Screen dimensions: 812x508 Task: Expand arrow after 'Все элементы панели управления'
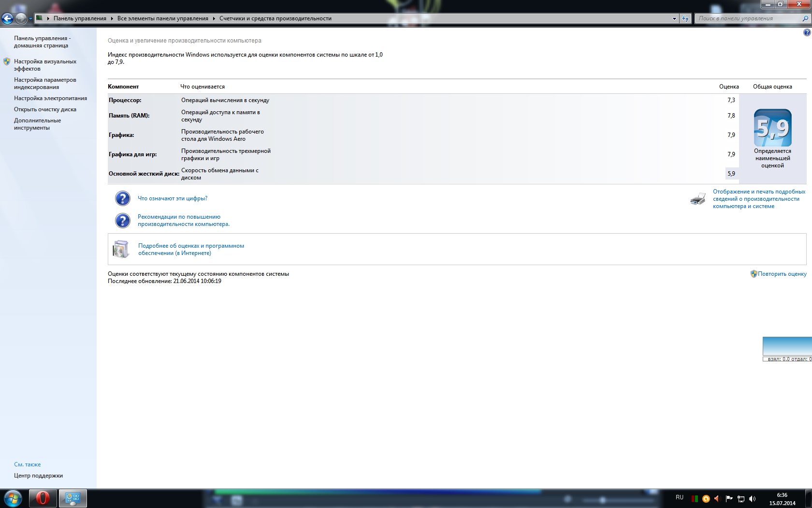click(x=214, y=18)
